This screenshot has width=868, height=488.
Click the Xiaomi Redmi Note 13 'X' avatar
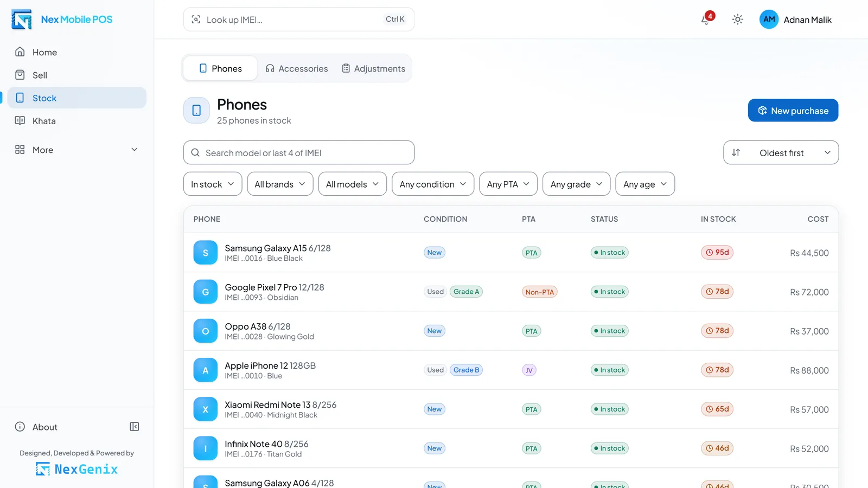tap(206, 409)
